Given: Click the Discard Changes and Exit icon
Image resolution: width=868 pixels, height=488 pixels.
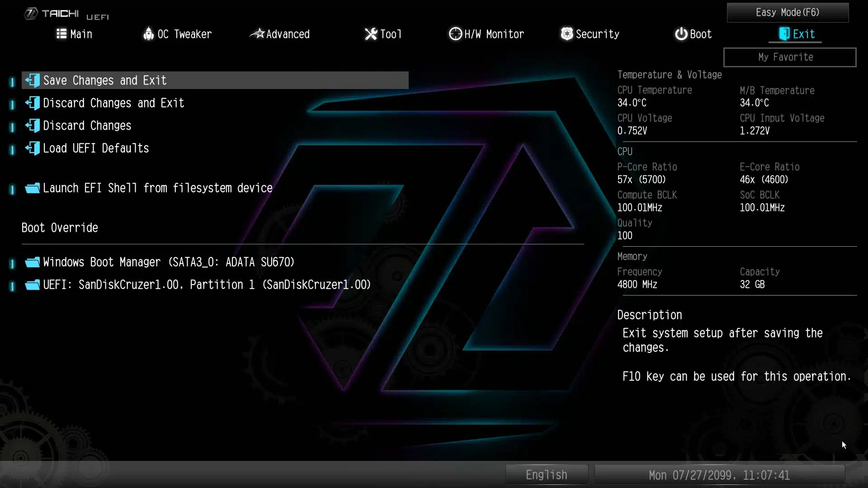Looking at the screenshot, I should pos(32,103).
